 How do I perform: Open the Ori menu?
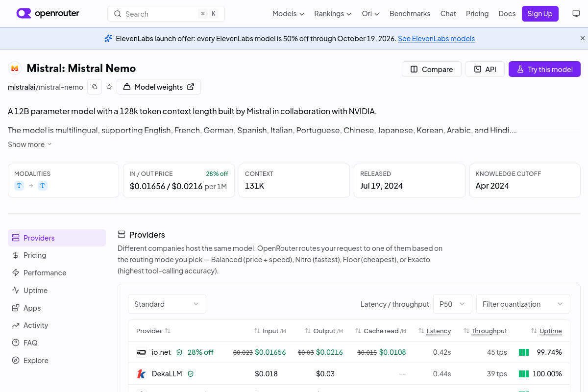tap(370, 14)
